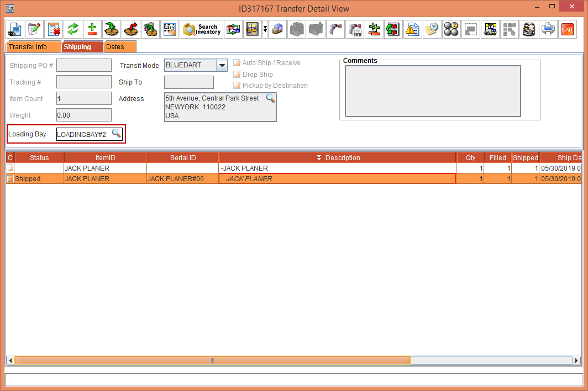Click the Loading Bay lookup magnifier
The height and width of the screenshot is (391, 588).
coord(116,133)
